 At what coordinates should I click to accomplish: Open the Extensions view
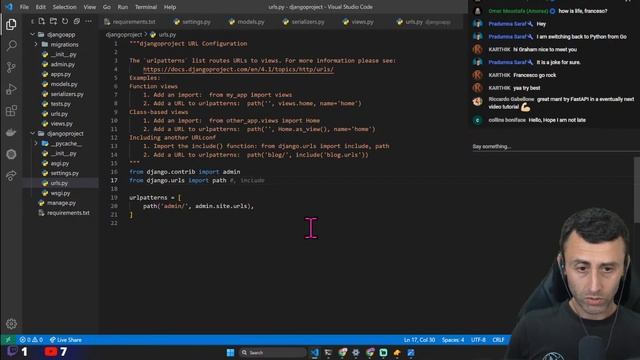11,111
